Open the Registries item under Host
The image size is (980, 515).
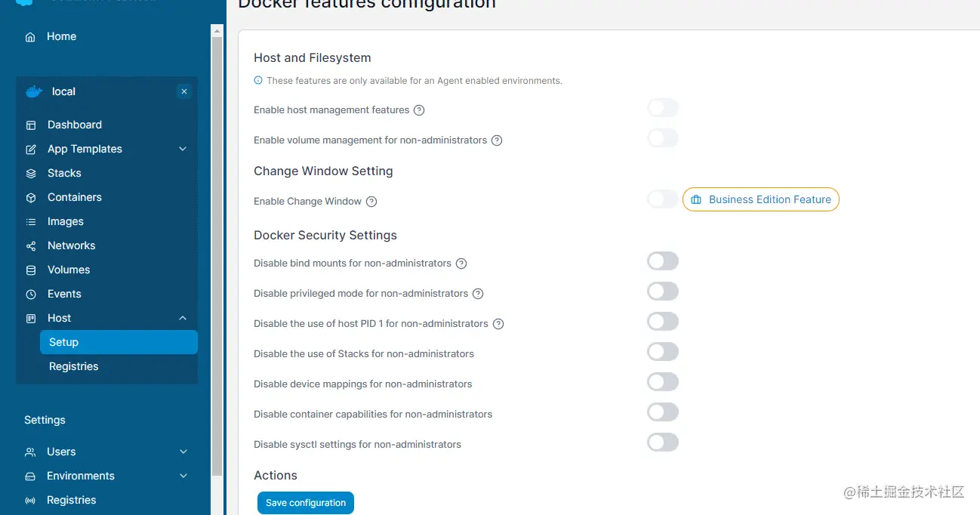pos(73,367)
